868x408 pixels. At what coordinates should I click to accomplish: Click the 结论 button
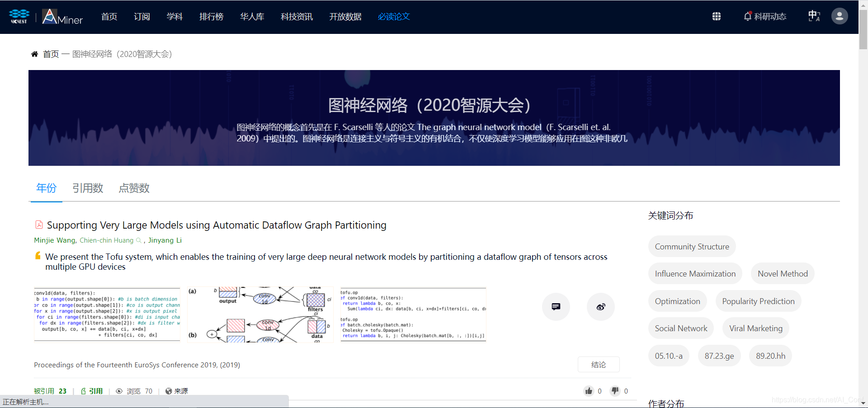point(599,365)
